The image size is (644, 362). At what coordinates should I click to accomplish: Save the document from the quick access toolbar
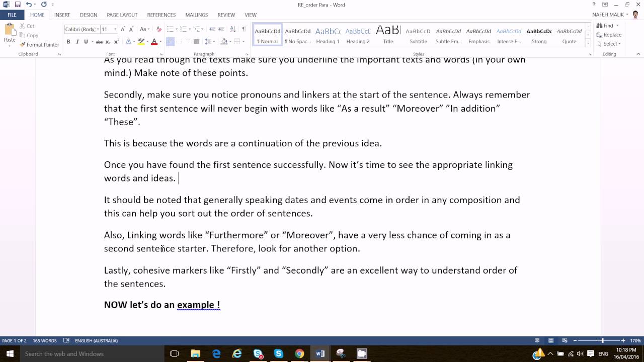click(x=18, y=5)
